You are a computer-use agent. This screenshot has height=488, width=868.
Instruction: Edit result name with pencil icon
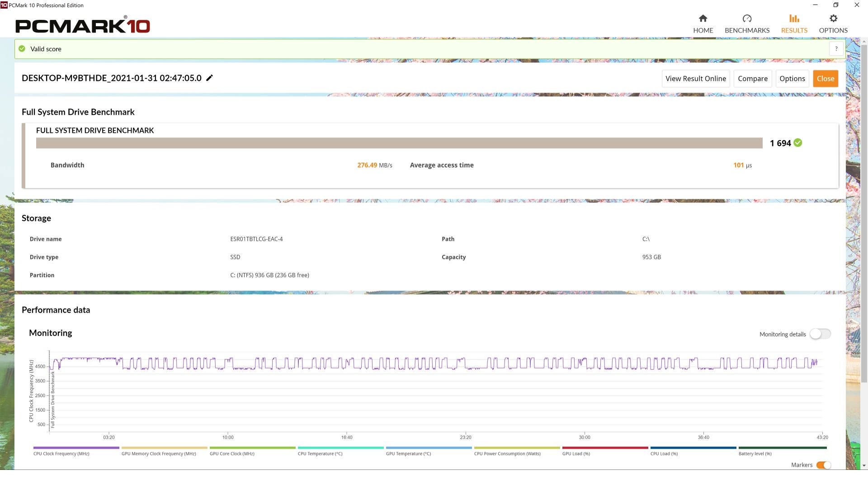pyautogui.click(x=209, y=78)
